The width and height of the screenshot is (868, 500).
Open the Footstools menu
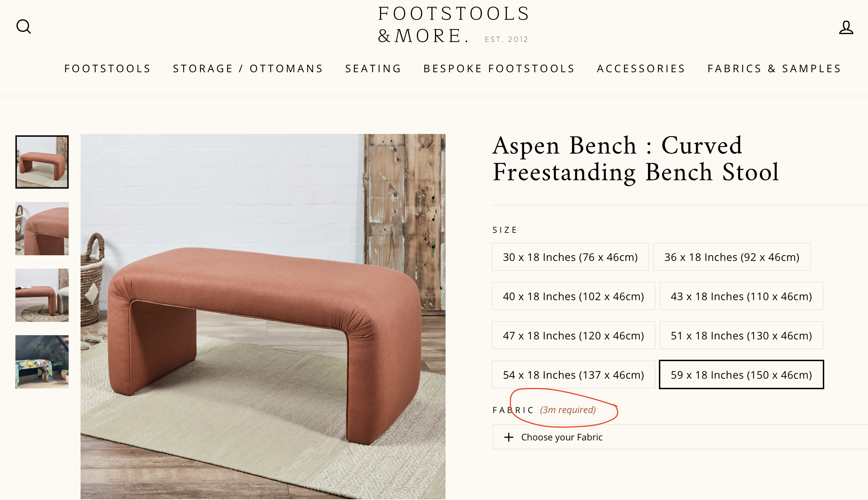click(108, 68)
